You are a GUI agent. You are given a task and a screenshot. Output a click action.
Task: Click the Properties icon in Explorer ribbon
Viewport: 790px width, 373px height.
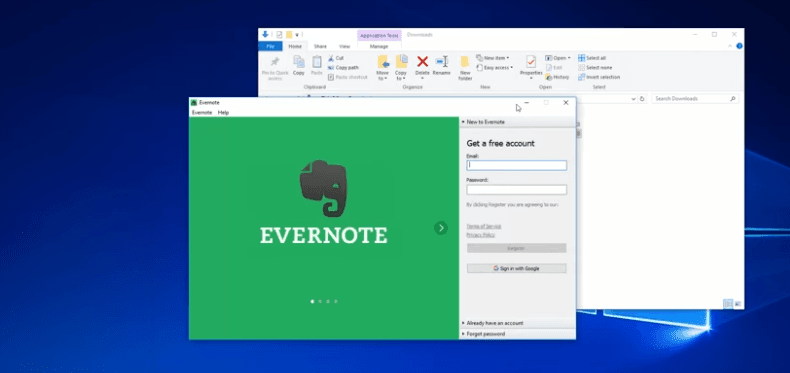[531, 62]
